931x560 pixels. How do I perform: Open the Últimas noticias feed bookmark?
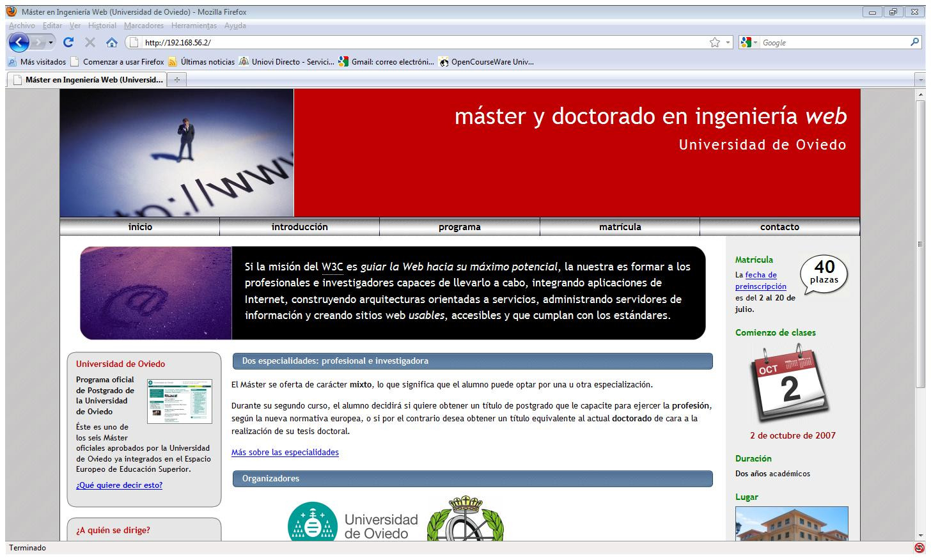click(201, 62)
